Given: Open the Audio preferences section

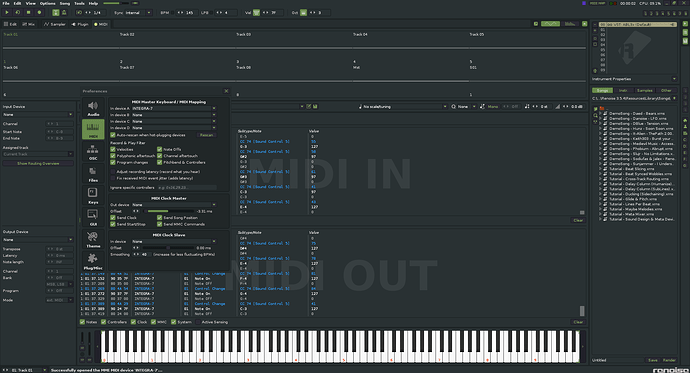Looking at the screenshot, I should point(93,108).
